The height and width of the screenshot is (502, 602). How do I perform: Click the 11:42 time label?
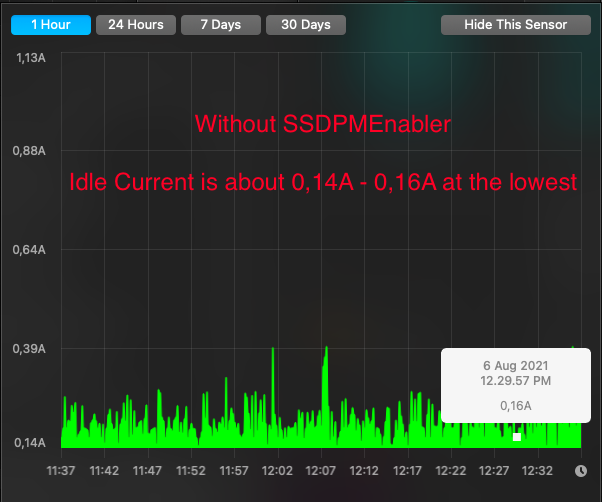pos(104,471)
